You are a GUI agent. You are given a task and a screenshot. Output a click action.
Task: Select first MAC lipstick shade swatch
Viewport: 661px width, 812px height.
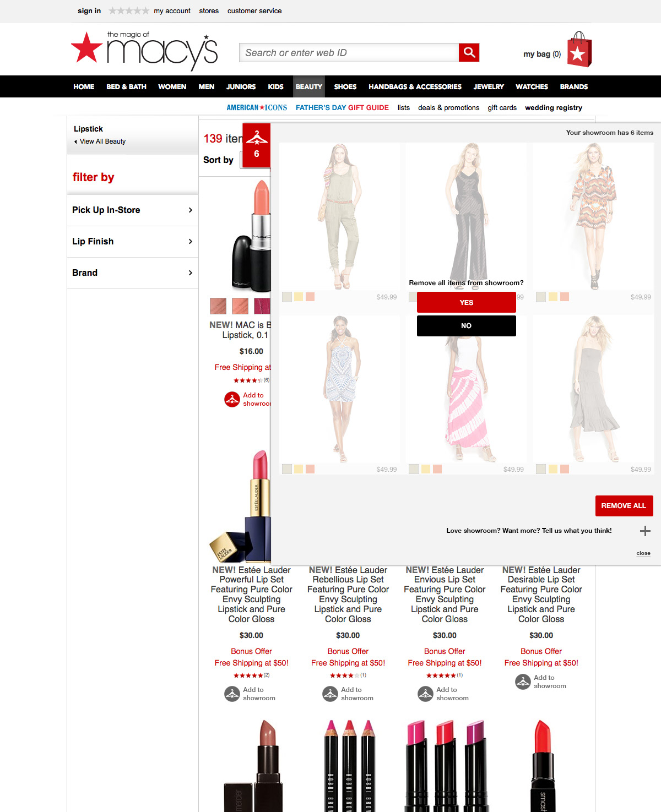click(218, 306)
